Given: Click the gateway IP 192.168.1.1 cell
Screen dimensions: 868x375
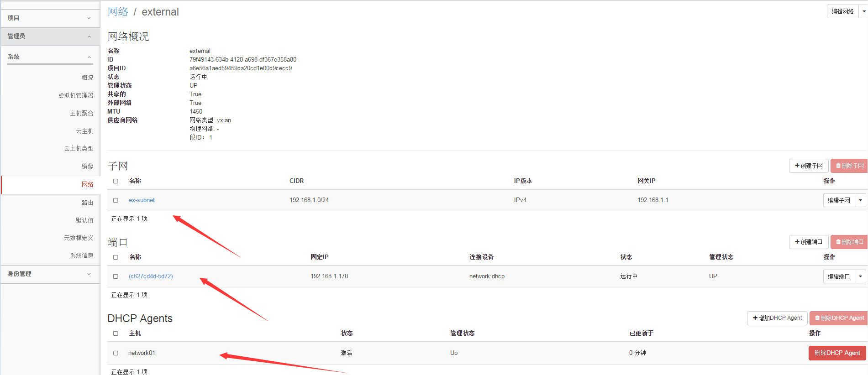Looking at the screenshot, I should [653, 200].
